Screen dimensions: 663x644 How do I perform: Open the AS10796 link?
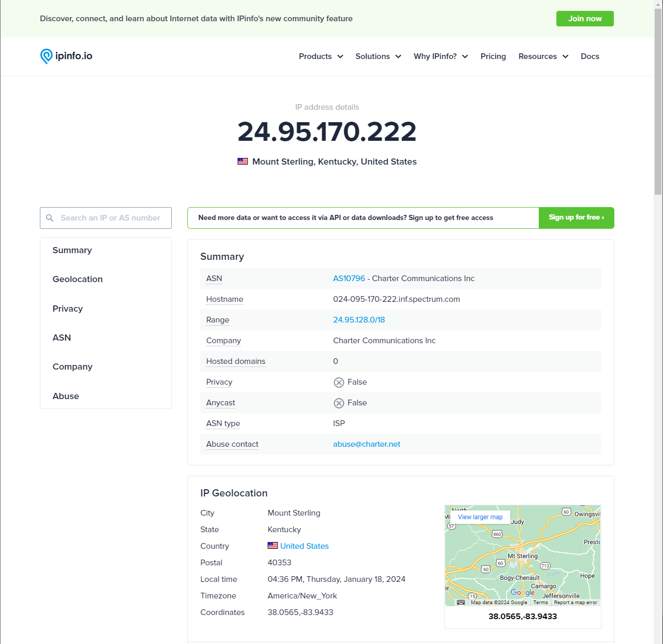pos(349,279)
